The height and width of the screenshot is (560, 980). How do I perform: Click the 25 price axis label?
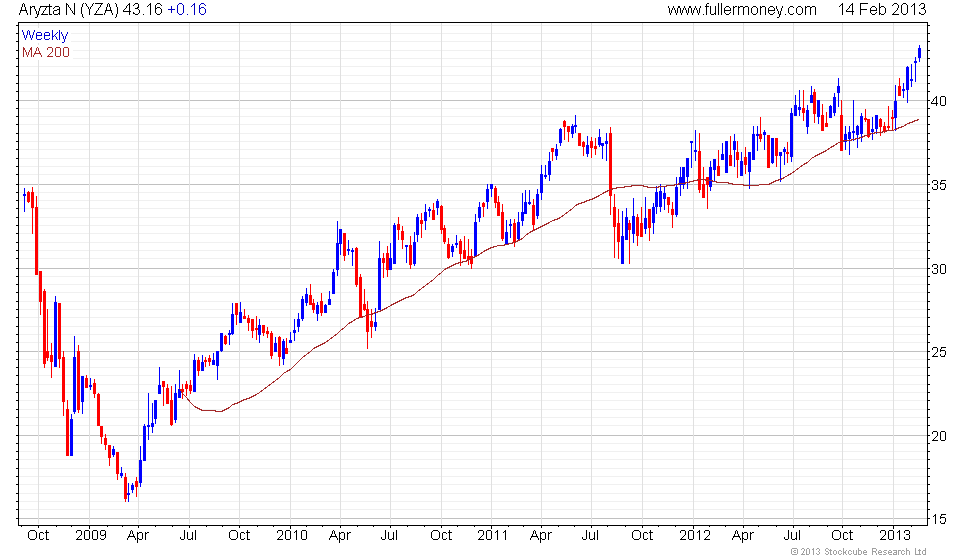pos(939,352)
